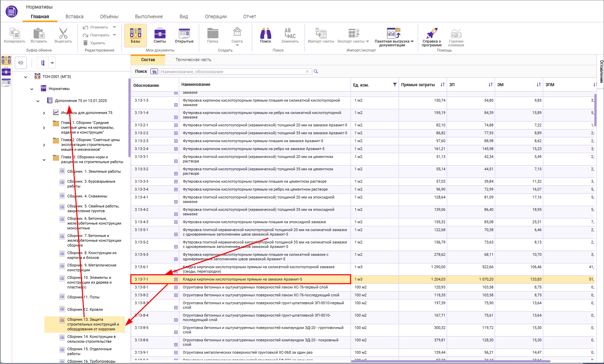The width and height of the screenshot is (604, 364).
Task: Switch to the Объёмы ribbon tab
Action: [x=109, y=16]
